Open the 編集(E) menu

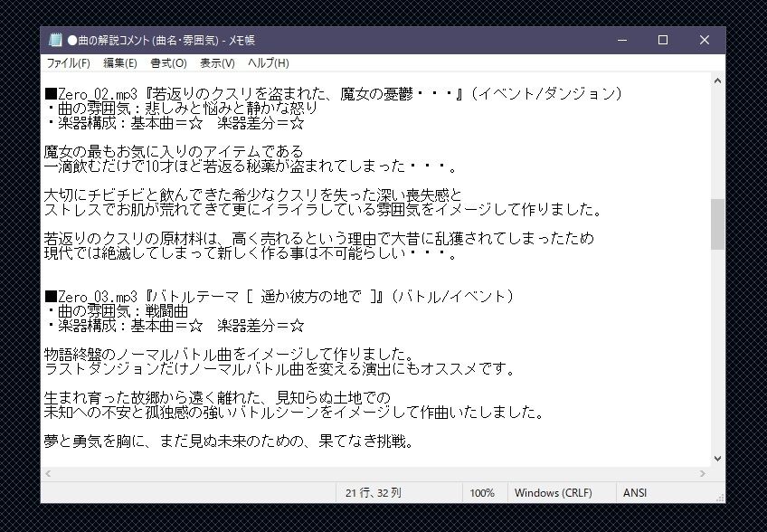(x=119, y=63)
